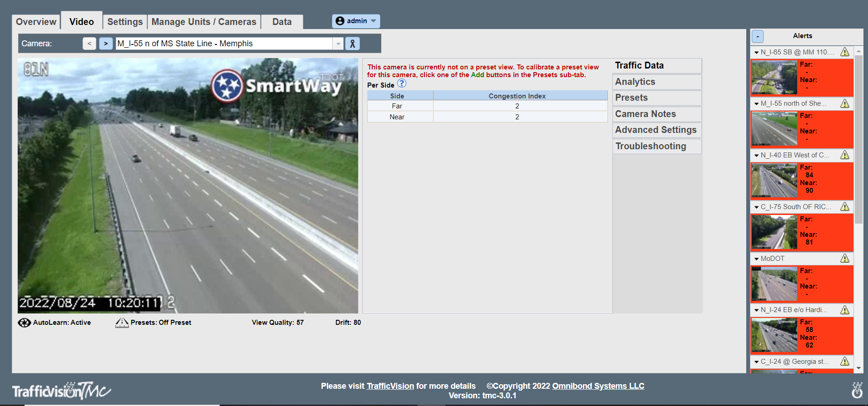Click warning icon for N_I-65 SB alert
The width and height of the screenshot is (868, 406).
[x=845, y=52]
